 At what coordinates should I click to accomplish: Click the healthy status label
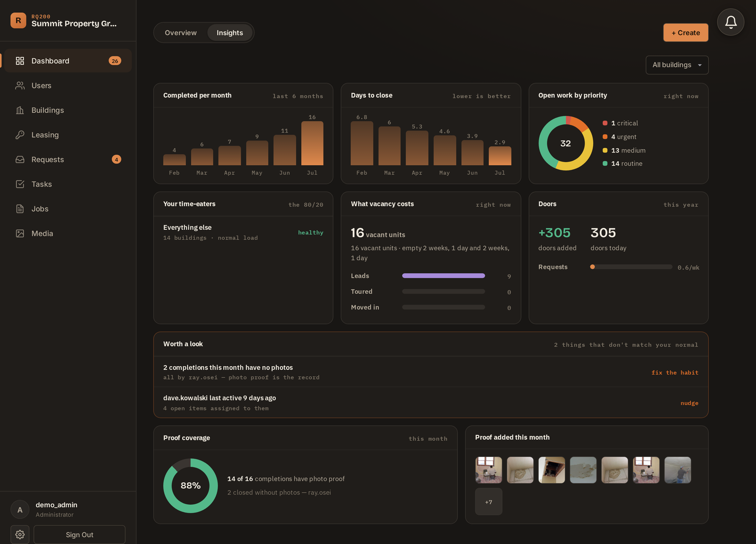(x=311, y=232)
